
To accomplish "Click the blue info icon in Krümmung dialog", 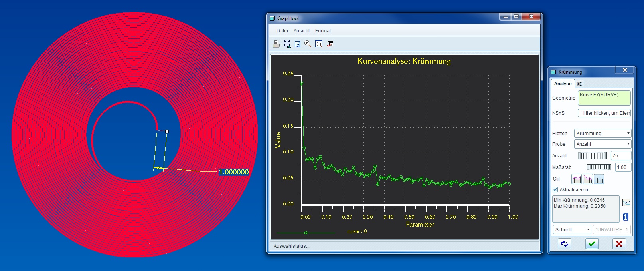I will [626, 217].
